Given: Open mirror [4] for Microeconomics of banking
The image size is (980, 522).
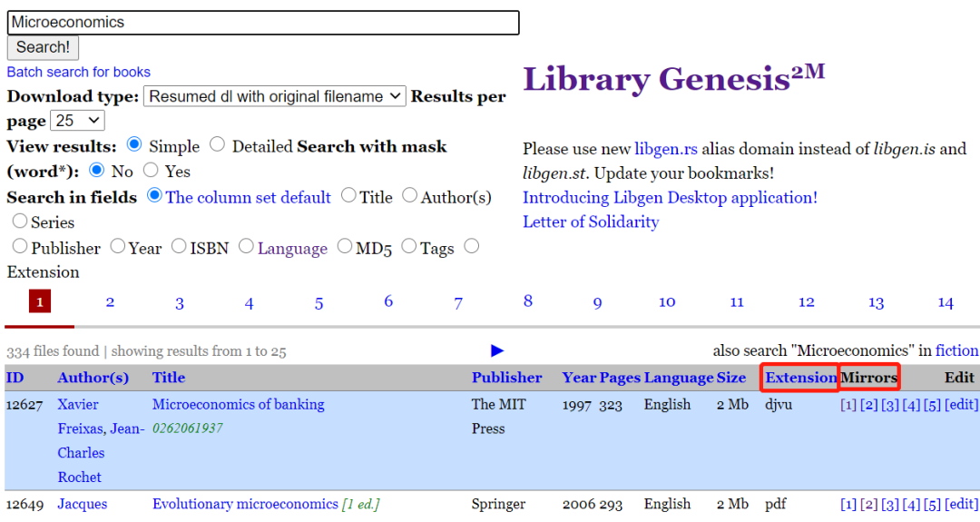Looking at the screenshot, I should (x=911, y=405).
